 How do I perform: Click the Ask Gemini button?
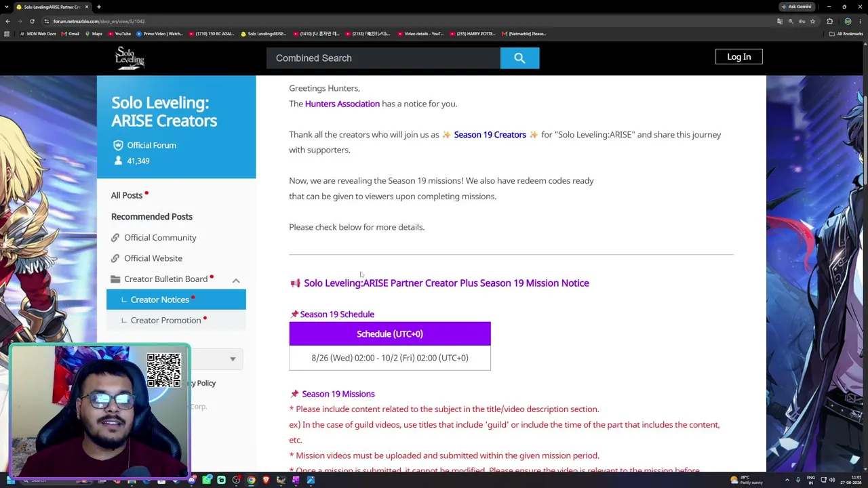797,7
